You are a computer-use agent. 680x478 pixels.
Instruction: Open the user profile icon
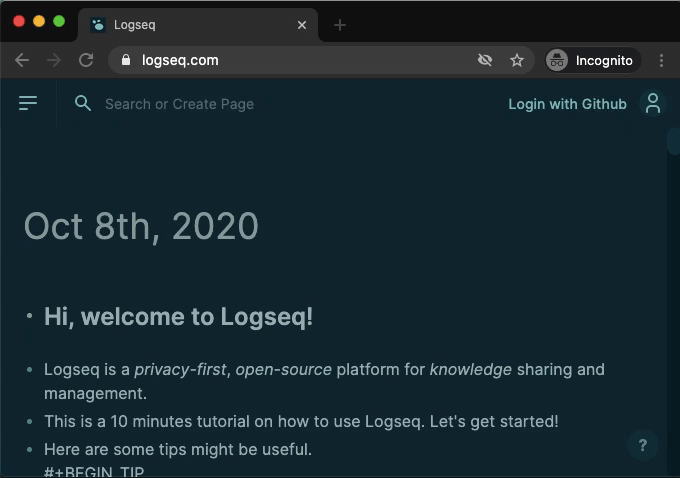[x=653, y=104]
